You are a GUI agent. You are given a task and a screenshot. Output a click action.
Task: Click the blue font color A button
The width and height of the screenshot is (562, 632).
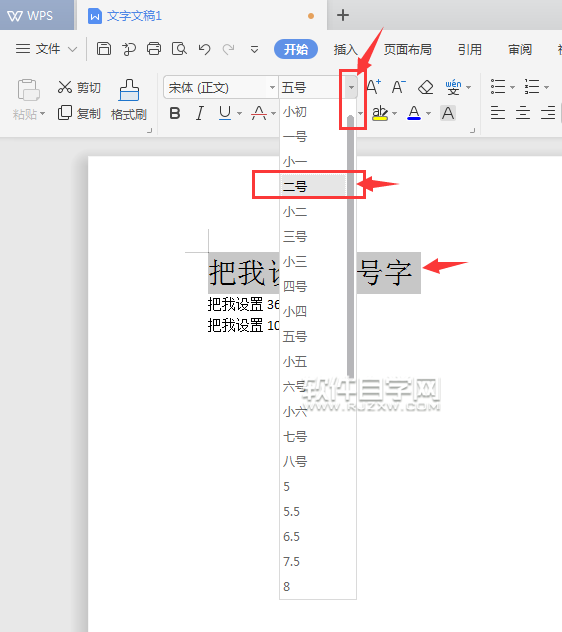click(x=414, y=113)
